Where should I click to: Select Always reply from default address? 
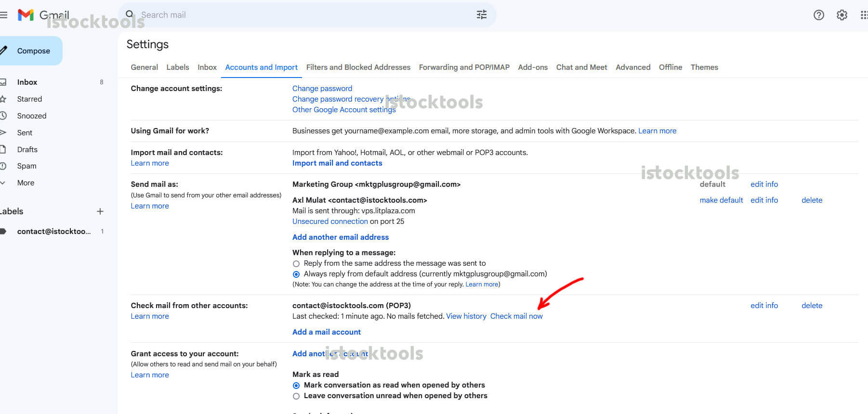point(296,274)
